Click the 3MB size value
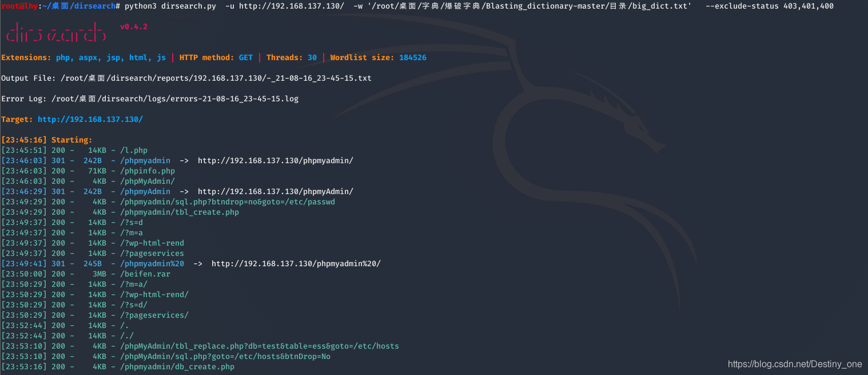Screen dimensions: 868x375 99,274
